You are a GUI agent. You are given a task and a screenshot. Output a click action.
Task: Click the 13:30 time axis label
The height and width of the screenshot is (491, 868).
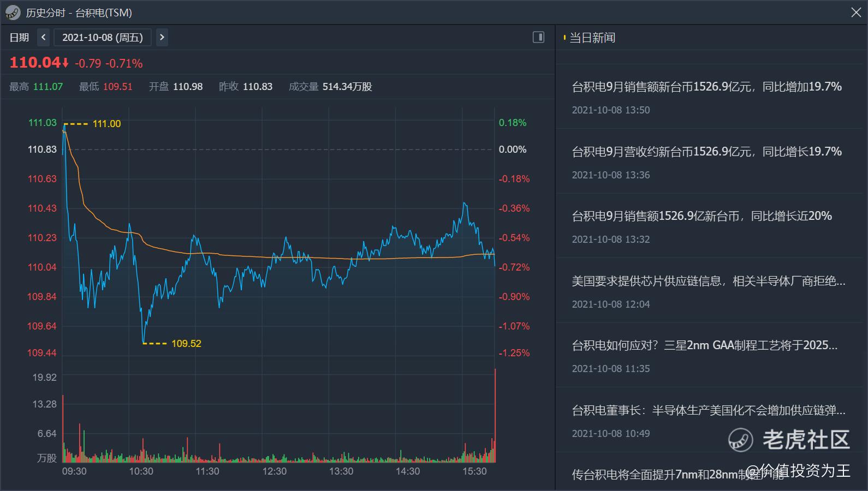tap(341, 471)
